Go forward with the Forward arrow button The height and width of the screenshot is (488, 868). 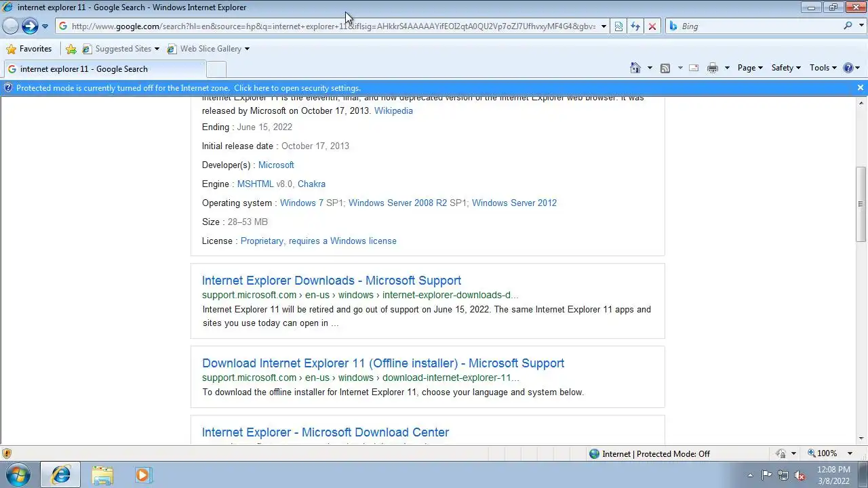(x=30, y=26)
